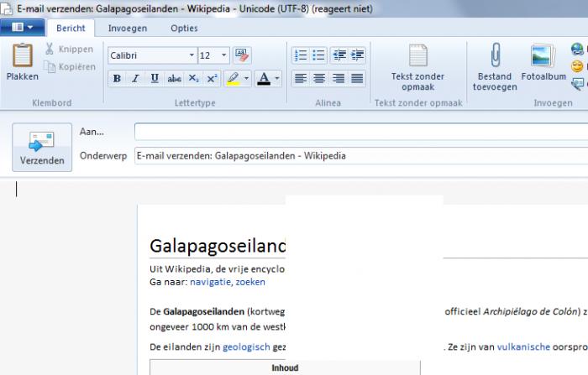Image resolution: width=588 pixels, height=375 pixels.
Task: Insert a numbered list
Action: coord(301,55)
